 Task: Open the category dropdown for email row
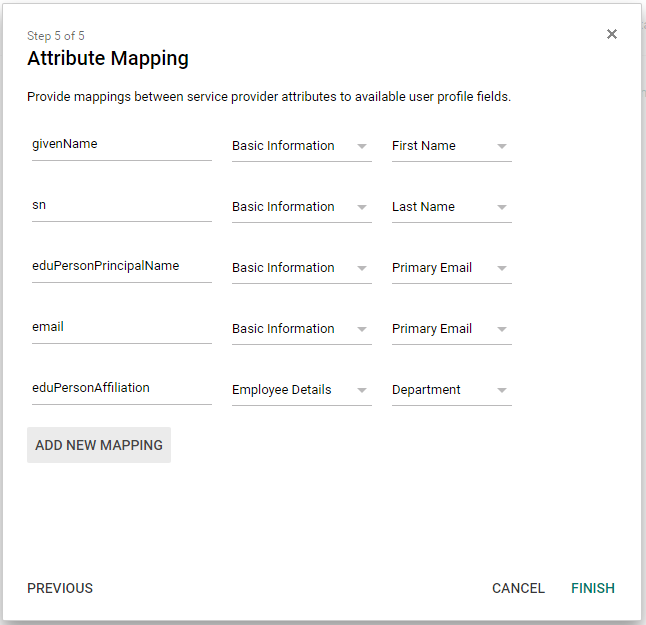click(x=301, y=329)
